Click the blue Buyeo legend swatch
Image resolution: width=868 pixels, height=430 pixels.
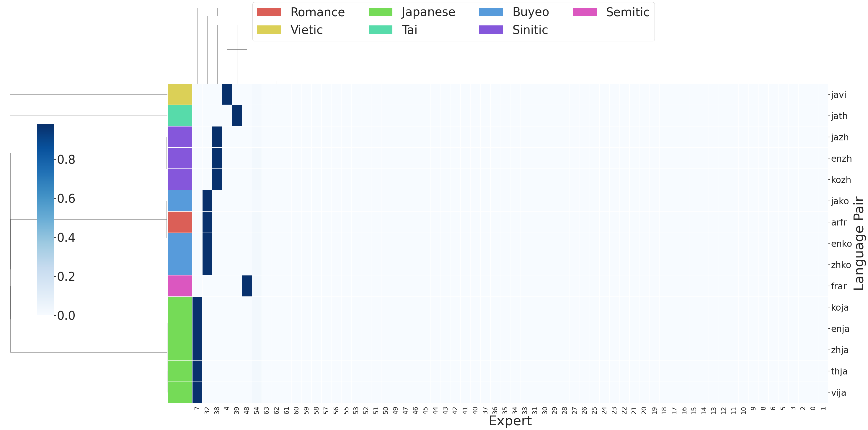[491, 12]
